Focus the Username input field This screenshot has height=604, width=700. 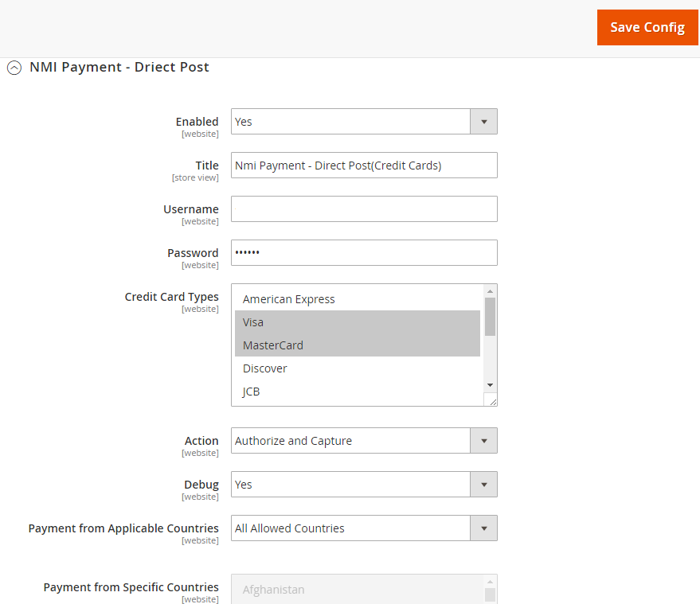(364, 208)
